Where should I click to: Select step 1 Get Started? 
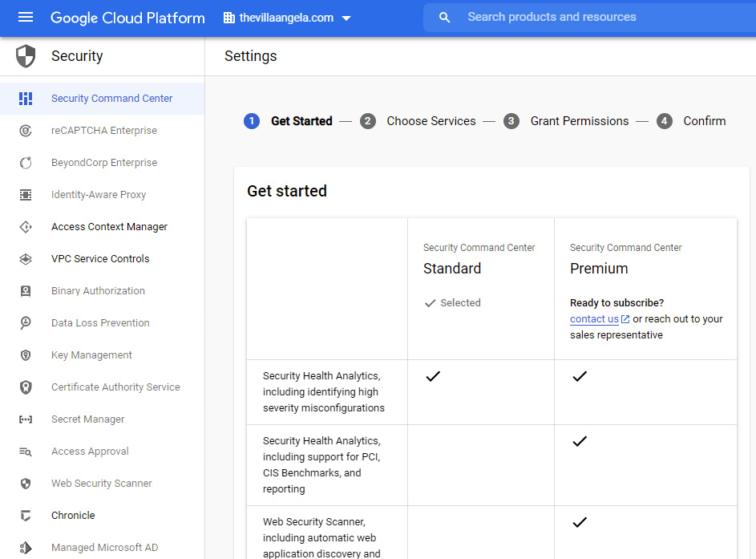pyautogui.click(x=289, y=121)
